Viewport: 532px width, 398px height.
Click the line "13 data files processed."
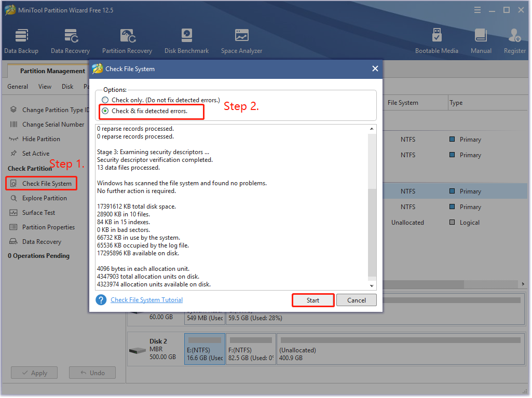[x=128, y=168]
